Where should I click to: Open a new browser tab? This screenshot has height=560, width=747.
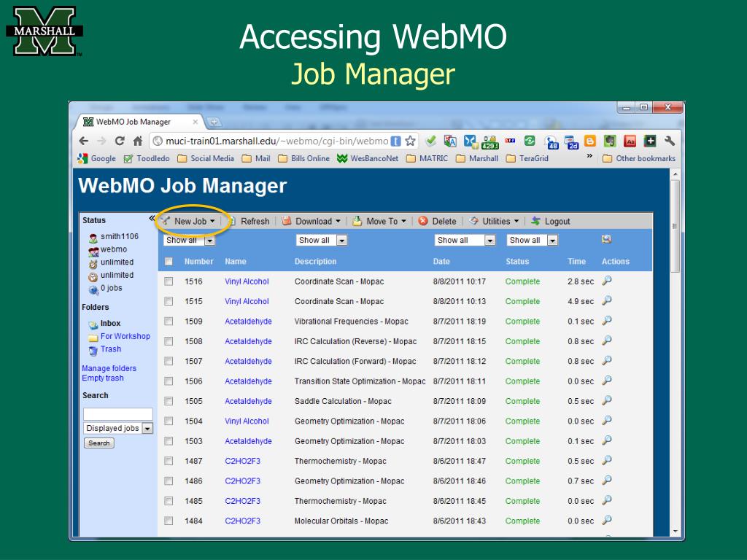tap(214, 122)
